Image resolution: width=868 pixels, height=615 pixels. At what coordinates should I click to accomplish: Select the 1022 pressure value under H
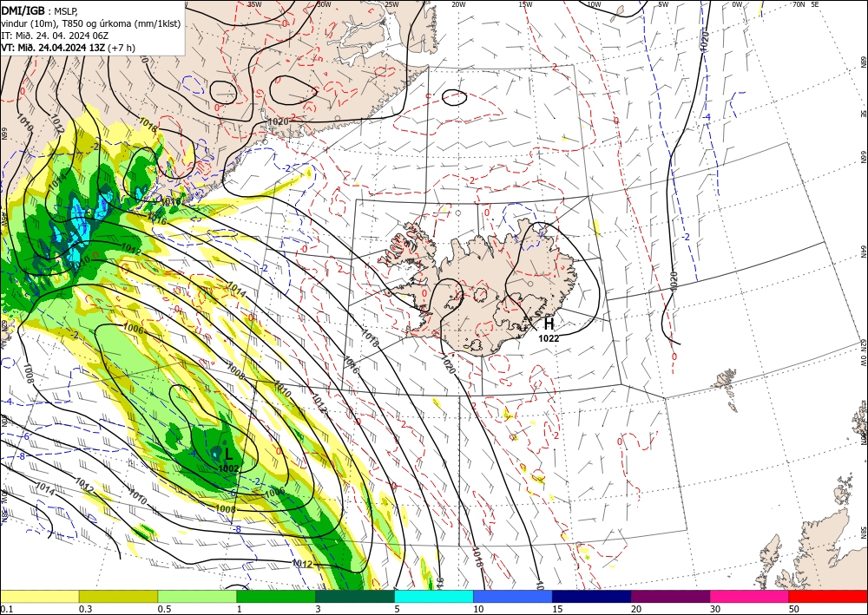(x=549, y=338)
